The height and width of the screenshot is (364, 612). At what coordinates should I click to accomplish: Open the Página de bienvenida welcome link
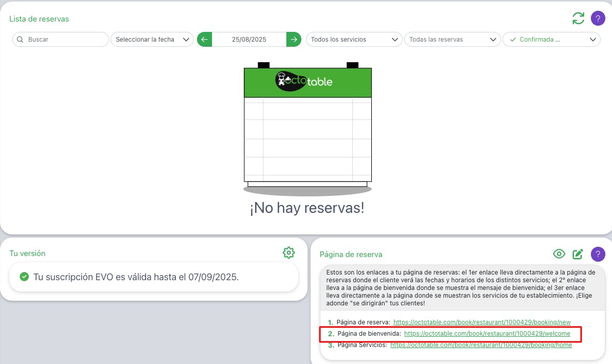(x=487, y=334)
